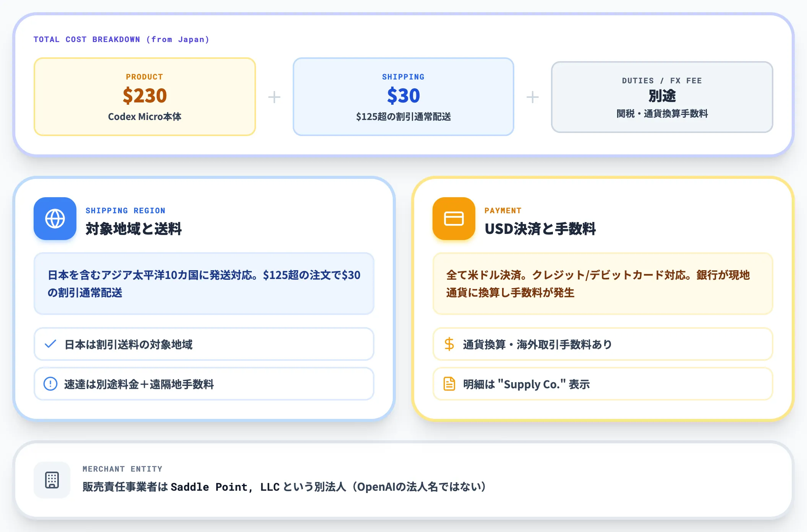Image resolution: width=807 pixels, height=532 pixels.
Task: Click the dollar sign icon beside 通貨換算
Action: tap(449, 344)
